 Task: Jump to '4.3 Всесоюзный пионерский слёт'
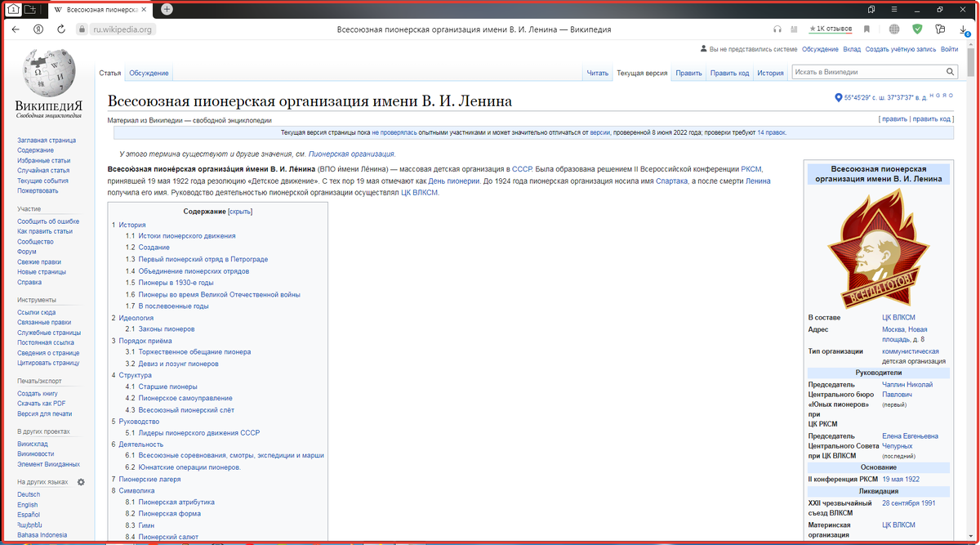(x=180, y=410)
